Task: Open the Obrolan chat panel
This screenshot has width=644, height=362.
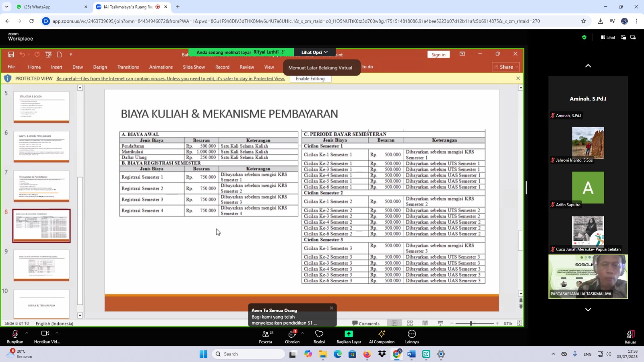Action: pyautogui.click(x=292, y=337)
